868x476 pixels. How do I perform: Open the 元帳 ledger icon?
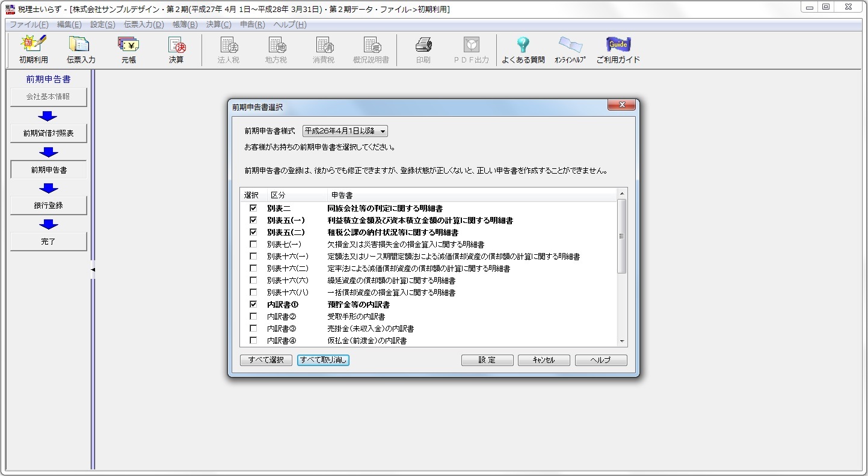pyautogui.click(x=128, y=49)
